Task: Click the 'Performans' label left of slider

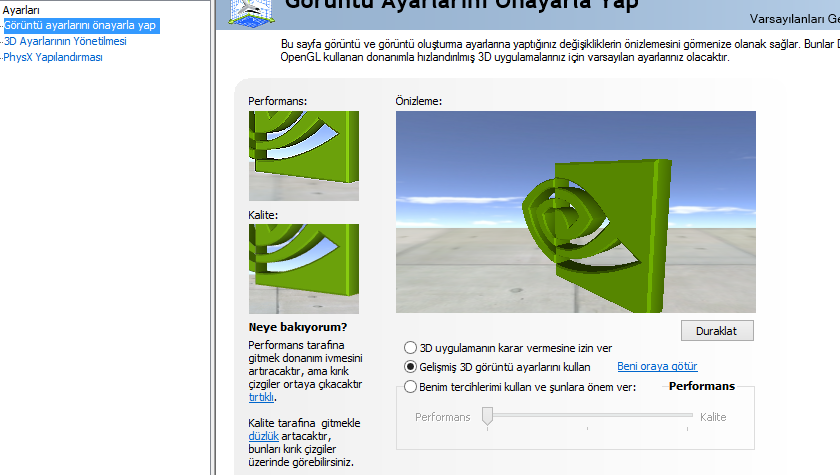Action: 442,417
